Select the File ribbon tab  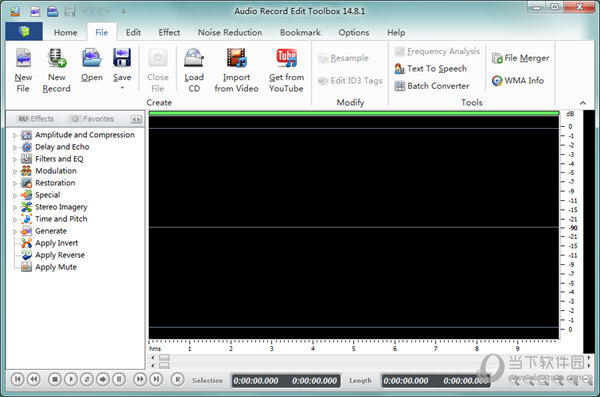point(101,33)
